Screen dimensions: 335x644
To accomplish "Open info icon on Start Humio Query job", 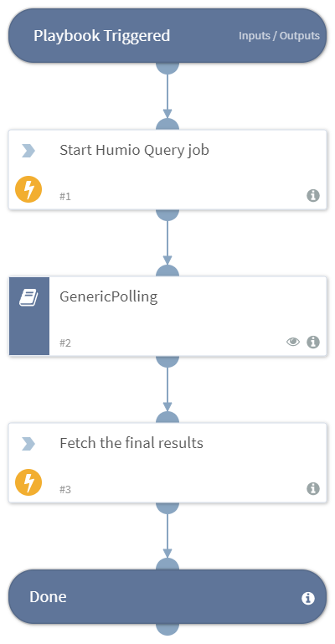I will (x=313, y=195).
